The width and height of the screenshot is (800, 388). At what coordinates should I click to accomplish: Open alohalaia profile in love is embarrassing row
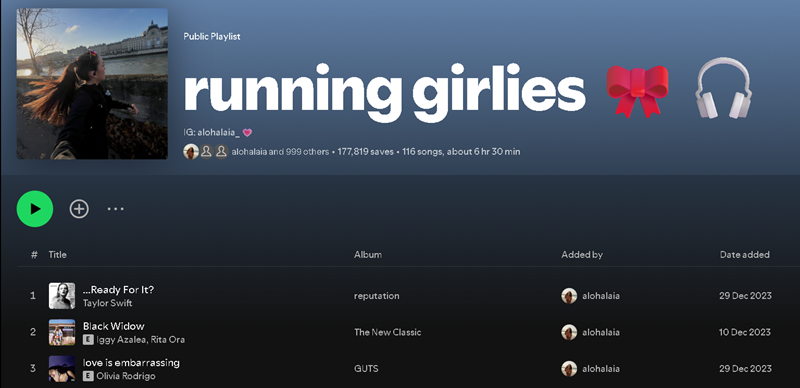(x=601, y=368)
